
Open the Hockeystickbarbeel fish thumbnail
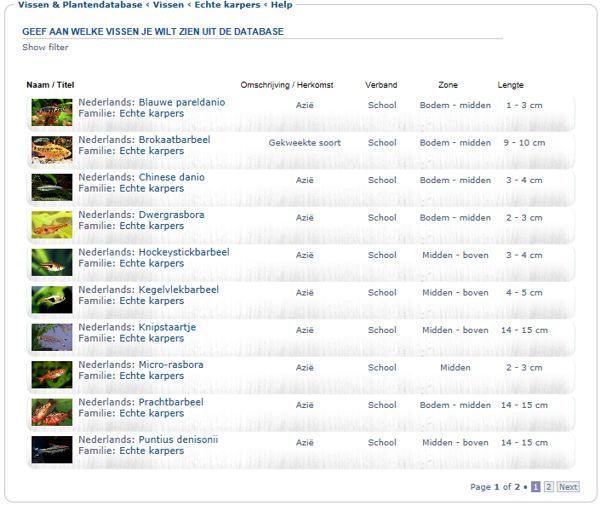[52, 263]
